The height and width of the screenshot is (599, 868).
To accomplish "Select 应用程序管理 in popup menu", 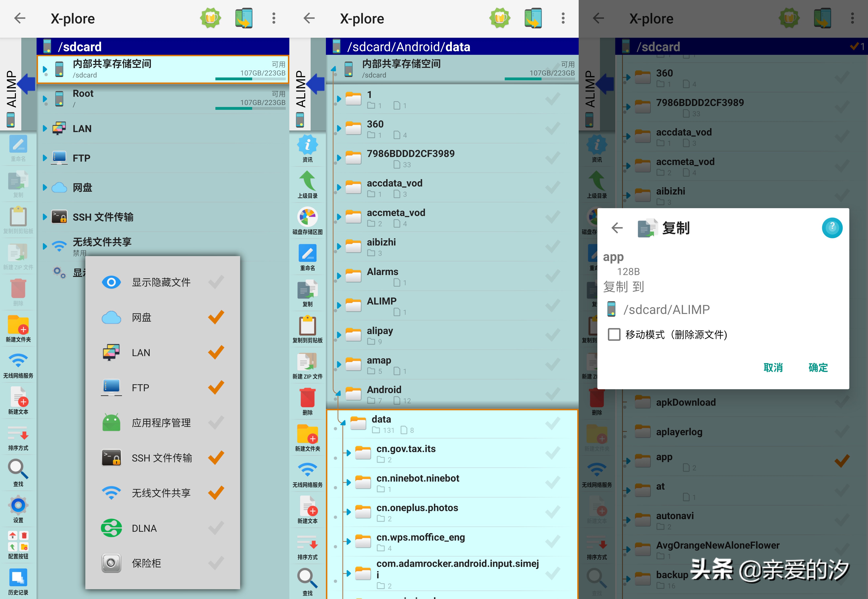I will coord(162,423).
